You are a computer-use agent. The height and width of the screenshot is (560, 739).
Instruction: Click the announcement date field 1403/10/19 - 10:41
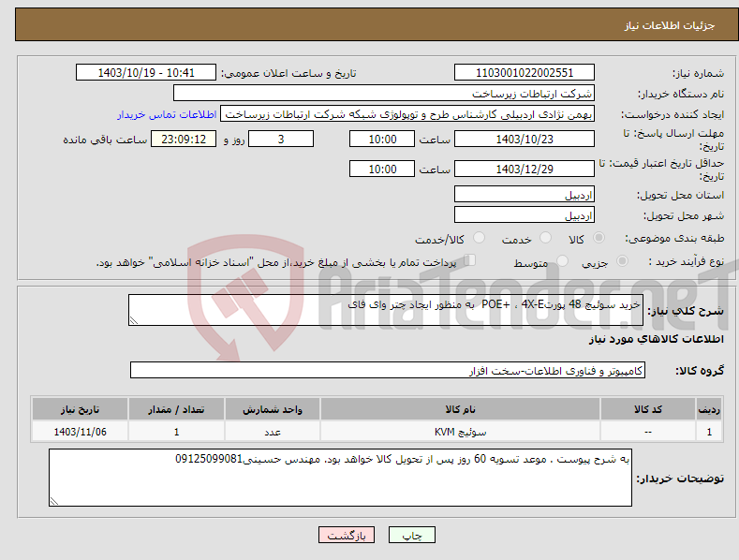coord(146,73)
